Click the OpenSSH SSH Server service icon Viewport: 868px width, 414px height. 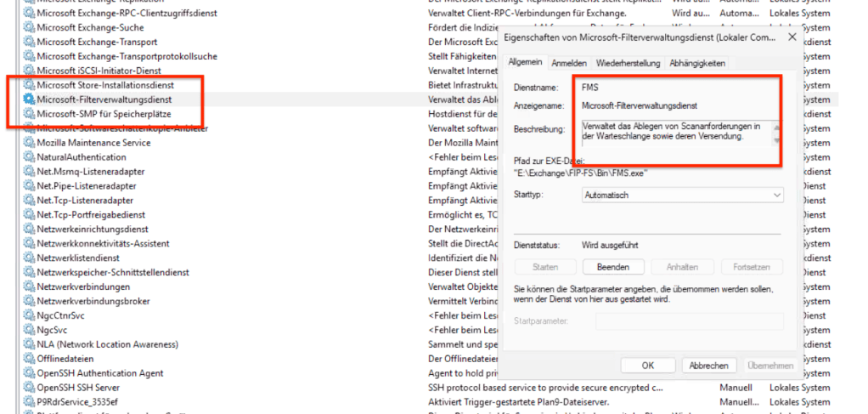tap(30, 388)
